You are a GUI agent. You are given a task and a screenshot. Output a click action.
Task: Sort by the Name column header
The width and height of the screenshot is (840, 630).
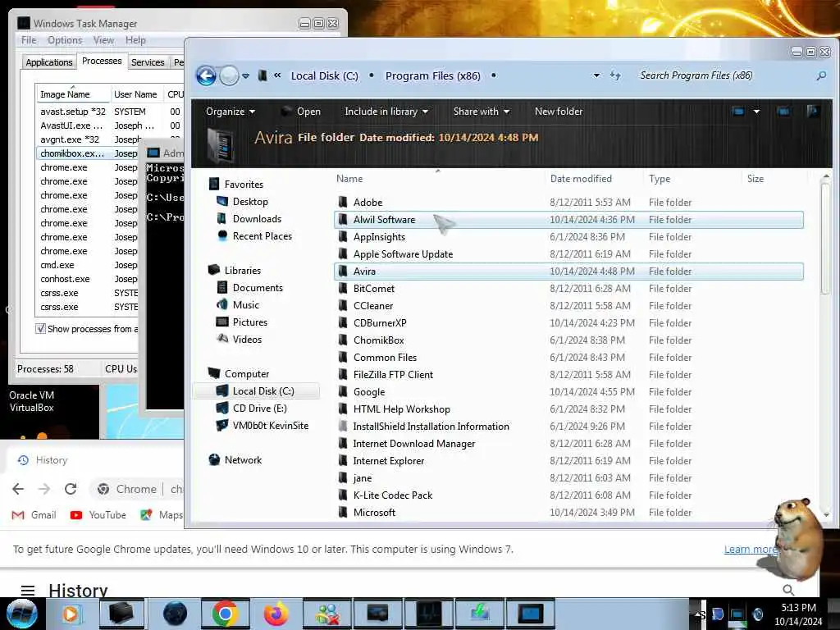(x=440, y=179)
